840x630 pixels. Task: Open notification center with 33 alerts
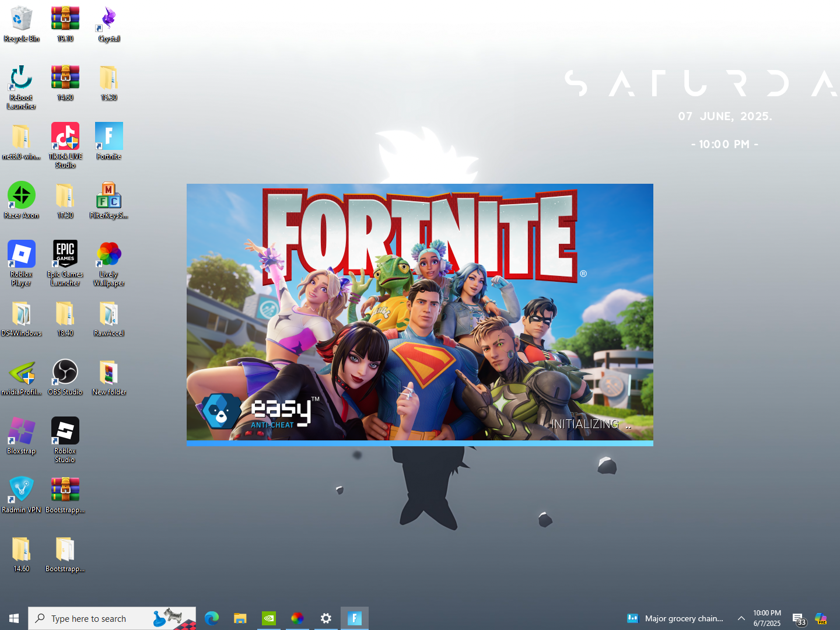pyautogui.click(x=799, y=619)
